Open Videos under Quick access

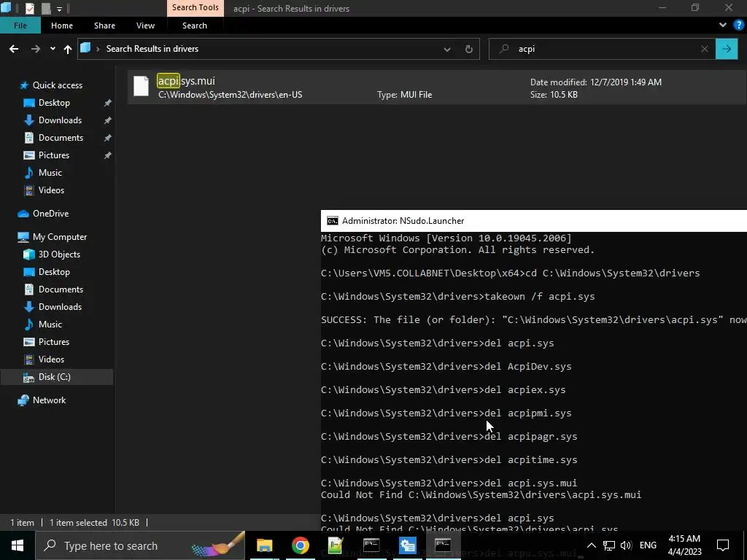tap(51, 190)
